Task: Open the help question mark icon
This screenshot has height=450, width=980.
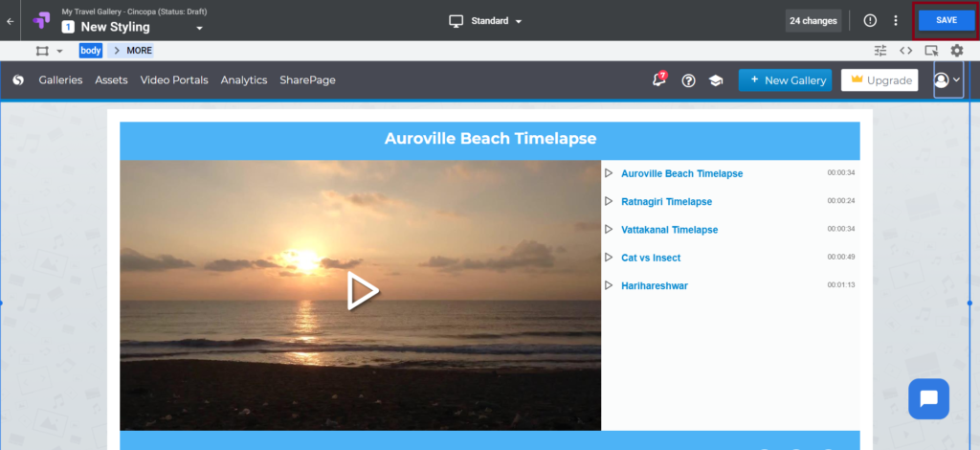Action: (x=688, y=80)
